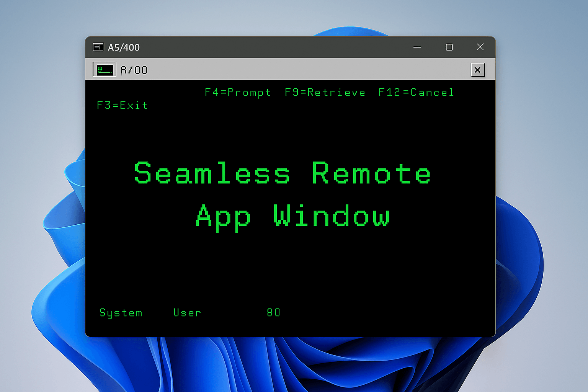
Task: Click the A5/400 title bar text
Action: 124,47
